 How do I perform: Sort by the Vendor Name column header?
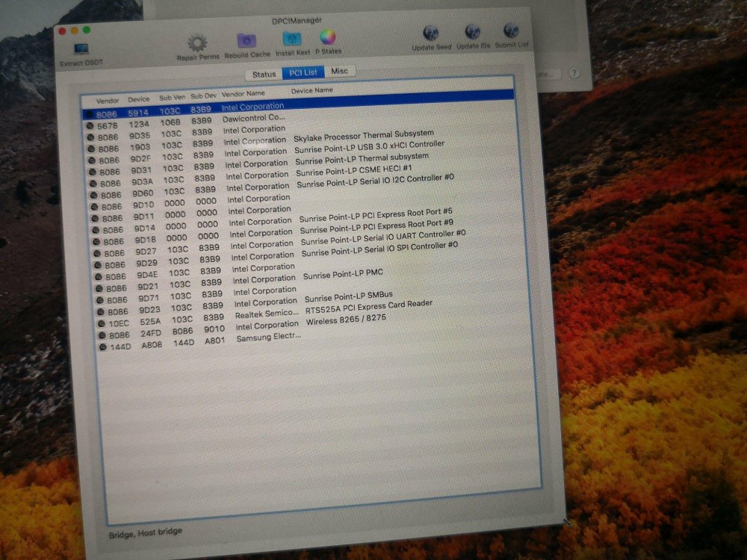pyautogui.click(x=243, y=94)
